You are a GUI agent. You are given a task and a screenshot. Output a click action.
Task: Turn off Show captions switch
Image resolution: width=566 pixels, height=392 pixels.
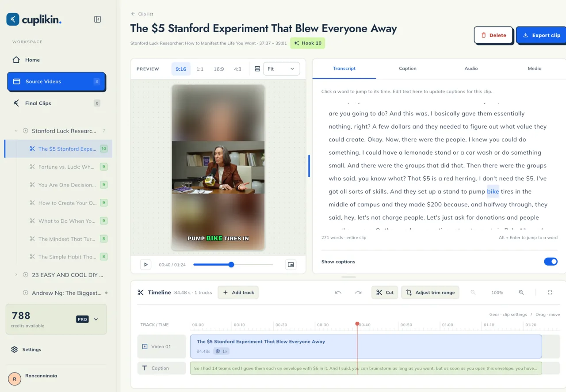coord(551,262)
